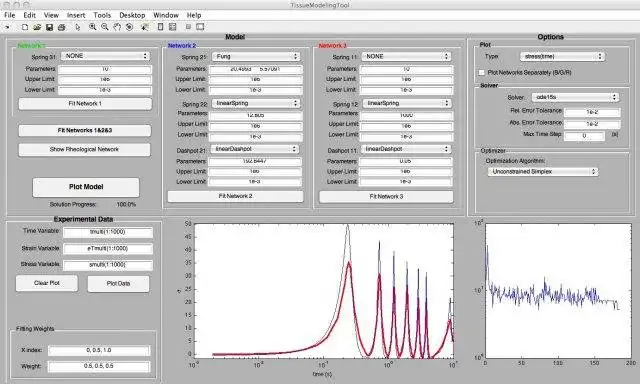Screen dimensions: 640x384
Task: Open the Window menu
Action: click(x=166, y=15)
